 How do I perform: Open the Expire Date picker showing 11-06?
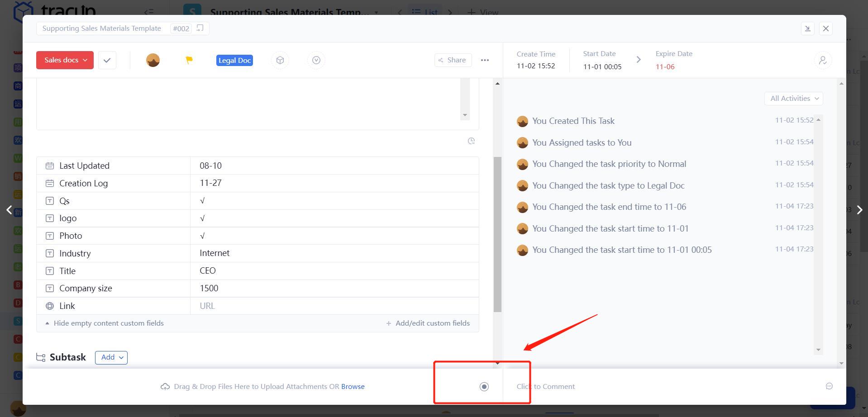point(665,66)
